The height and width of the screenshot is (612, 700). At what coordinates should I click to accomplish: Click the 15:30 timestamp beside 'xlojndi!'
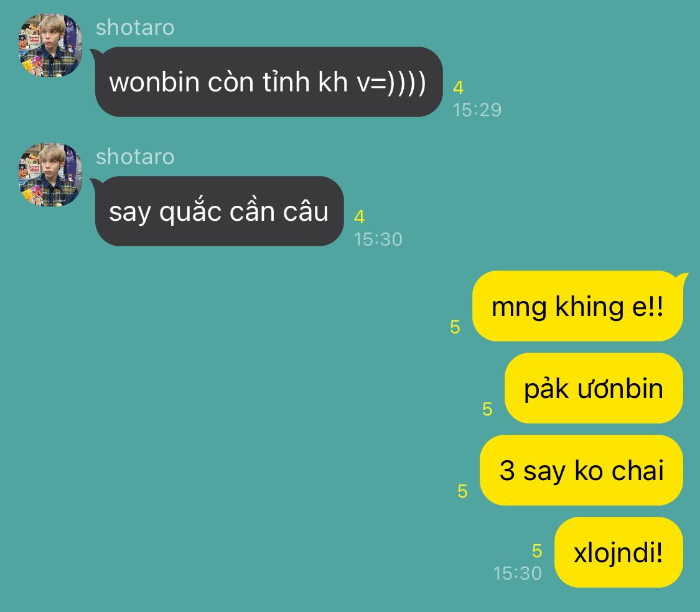pyautogui.click(x=518, y=573)
